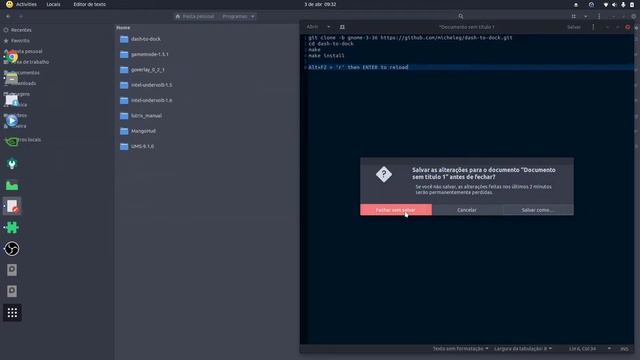The width and height of the screenshot is (640, 360).
Task: Open the first disk drive dock icon
Action: click(12, 270)
